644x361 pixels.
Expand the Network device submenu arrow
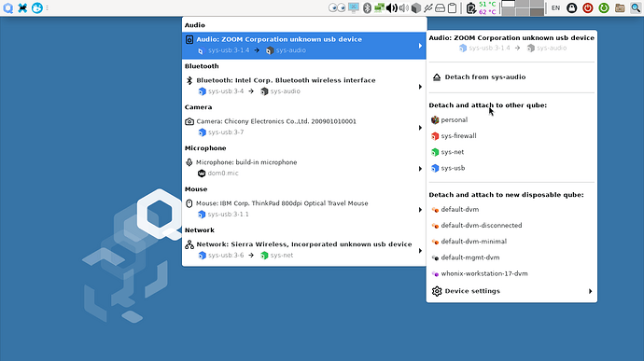[420, 251]
